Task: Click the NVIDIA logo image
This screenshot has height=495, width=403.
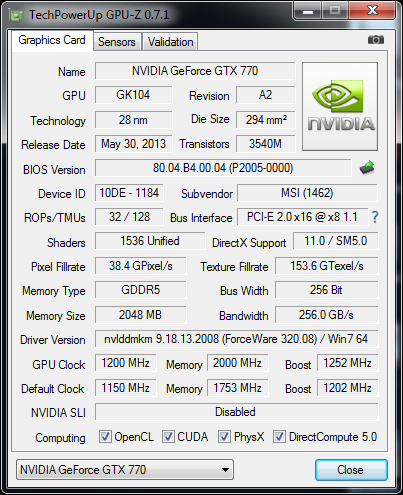Action: (x=340, y=106)
